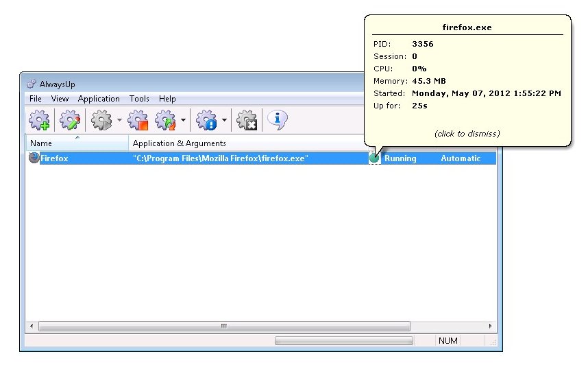This screenshot has width=588, height=367.
Task: Open the report gear dropdown arrow
Action: click(224, 120)
